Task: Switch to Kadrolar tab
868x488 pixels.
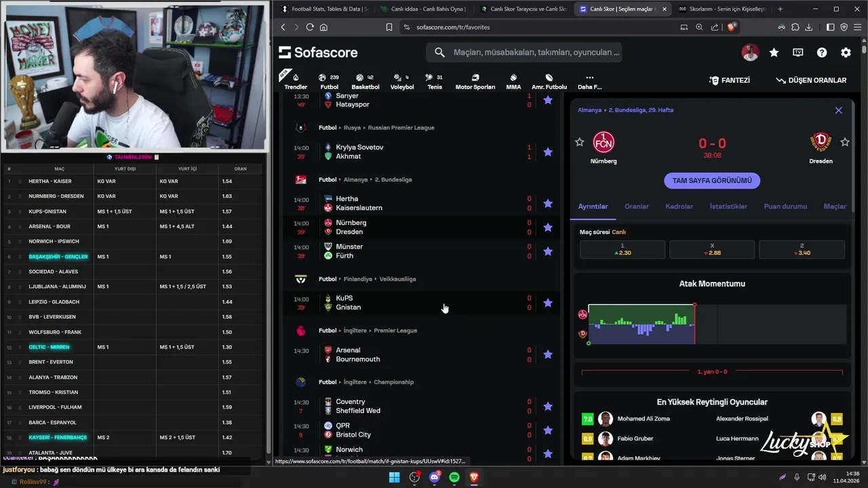Action: (679, 207)
